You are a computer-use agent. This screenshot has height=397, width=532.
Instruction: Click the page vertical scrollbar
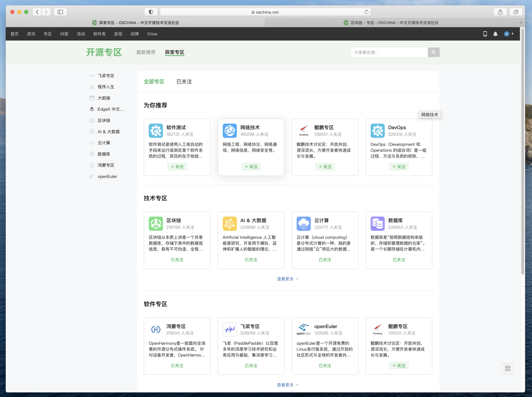[x=523, y=151]
